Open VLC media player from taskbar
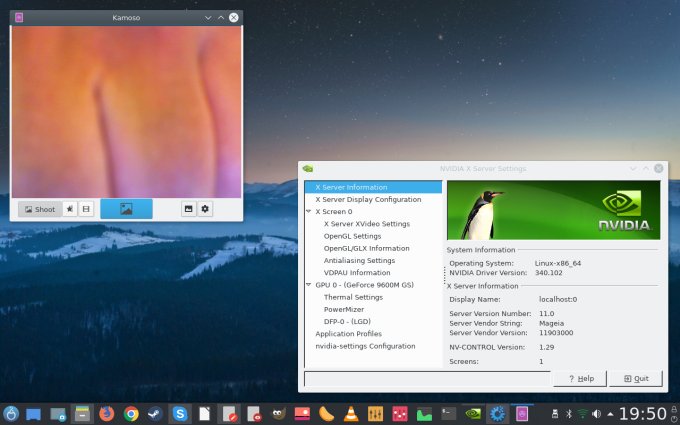The height and width of the screenshot is (425, 680). 352,413
